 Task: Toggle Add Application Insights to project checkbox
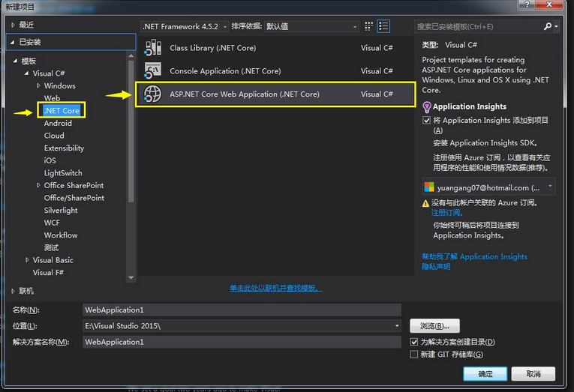(x=426, y=121)
